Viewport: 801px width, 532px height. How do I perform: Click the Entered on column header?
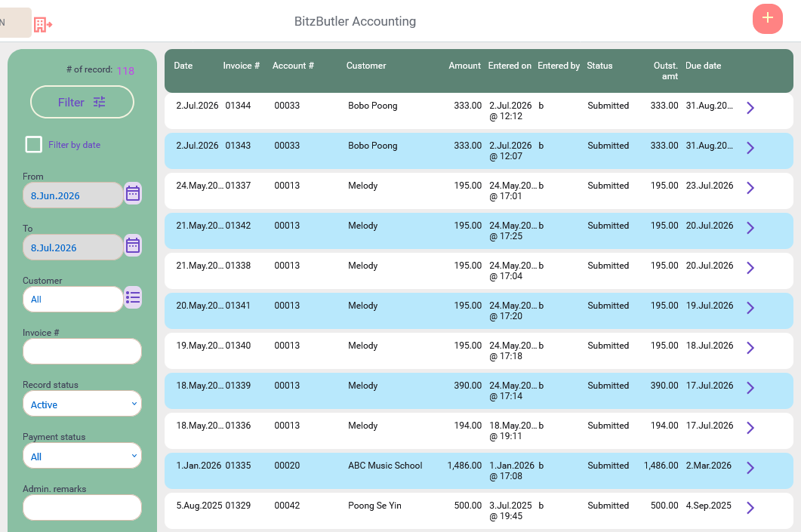[x=510, y=66]
